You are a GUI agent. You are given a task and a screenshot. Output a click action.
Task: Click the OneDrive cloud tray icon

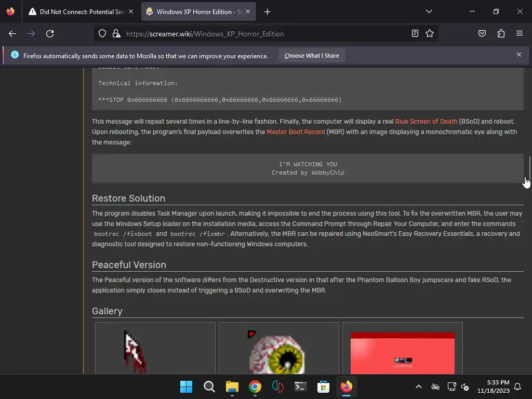435,387
